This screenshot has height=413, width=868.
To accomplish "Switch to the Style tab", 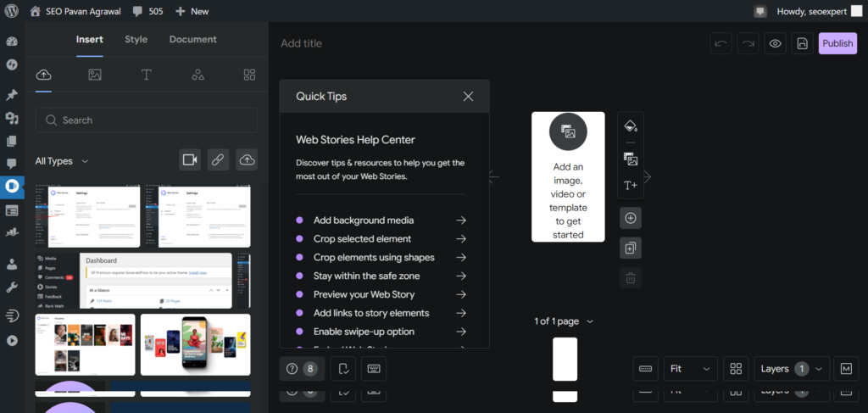I will (x=136, y=39).
